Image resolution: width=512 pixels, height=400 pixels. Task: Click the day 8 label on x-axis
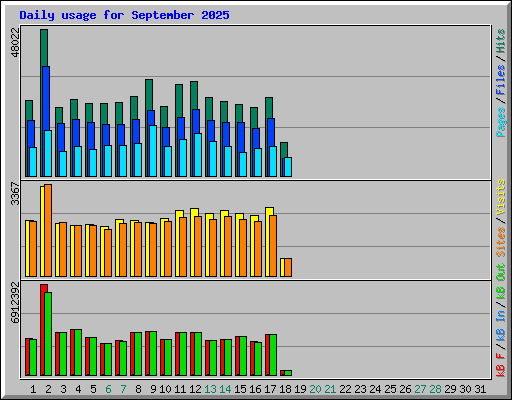pos(138,389)
